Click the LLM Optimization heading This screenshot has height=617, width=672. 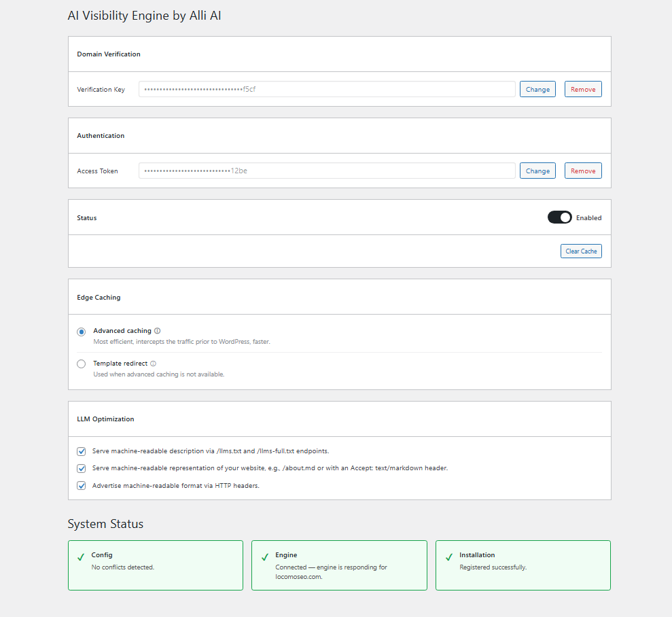[105, 419]
